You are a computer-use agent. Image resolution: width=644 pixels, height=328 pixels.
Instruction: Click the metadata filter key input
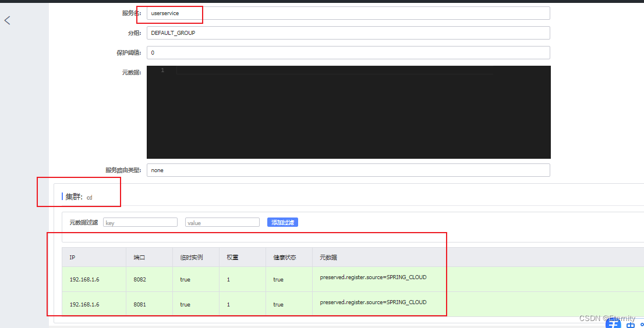140,222
